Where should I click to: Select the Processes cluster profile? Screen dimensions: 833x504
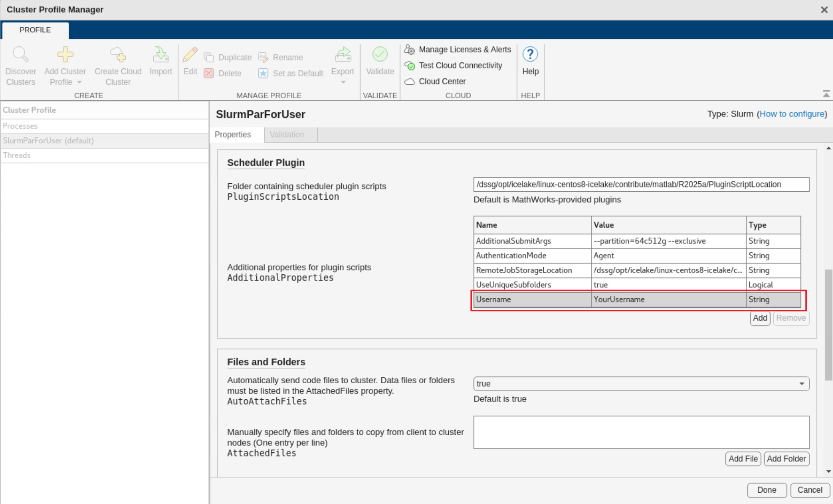[x=104, y=126]
